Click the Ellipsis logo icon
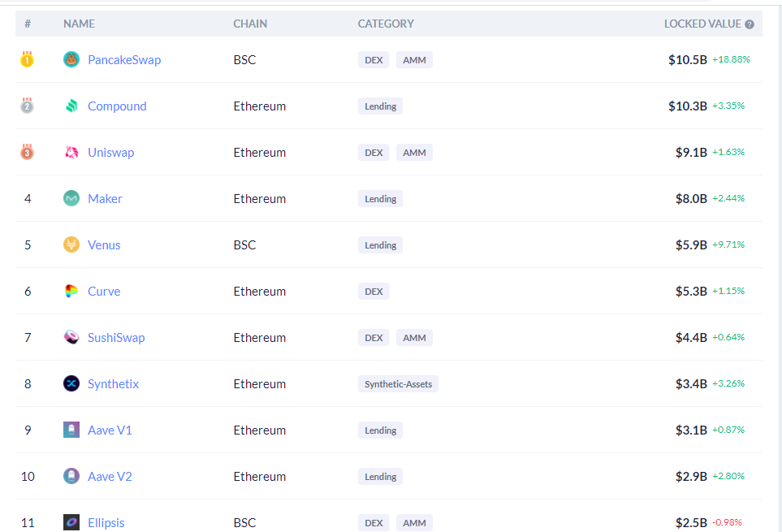Viewport: 782px width, 532px height. (x=71, y=522)
